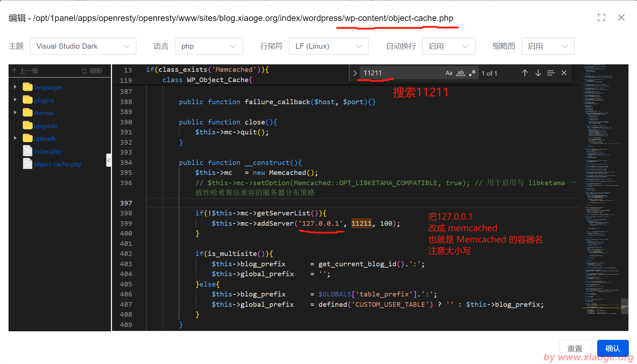Click the refresh icon in file panel

(92, 71)
